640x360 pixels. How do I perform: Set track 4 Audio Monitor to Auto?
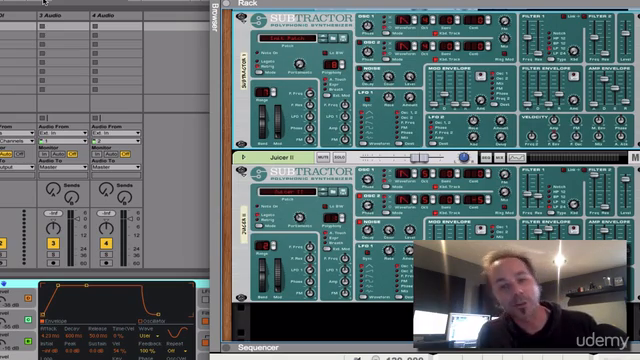pyautogui.click(x=111, y=154)
